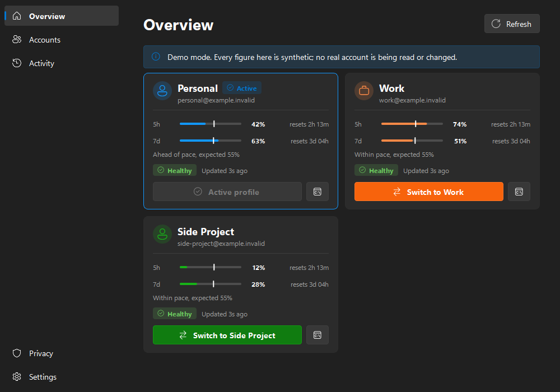Click the Active badge on Personal

(242, 88)
